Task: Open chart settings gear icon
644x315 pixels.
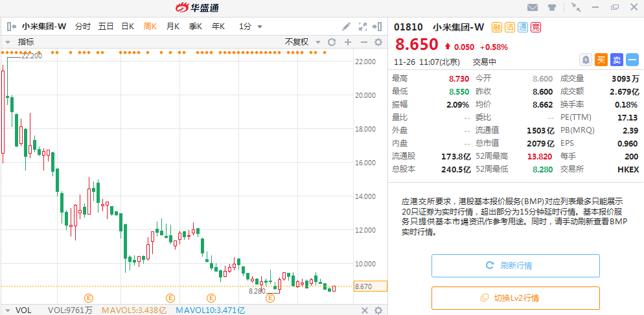Action: (378, 42)
